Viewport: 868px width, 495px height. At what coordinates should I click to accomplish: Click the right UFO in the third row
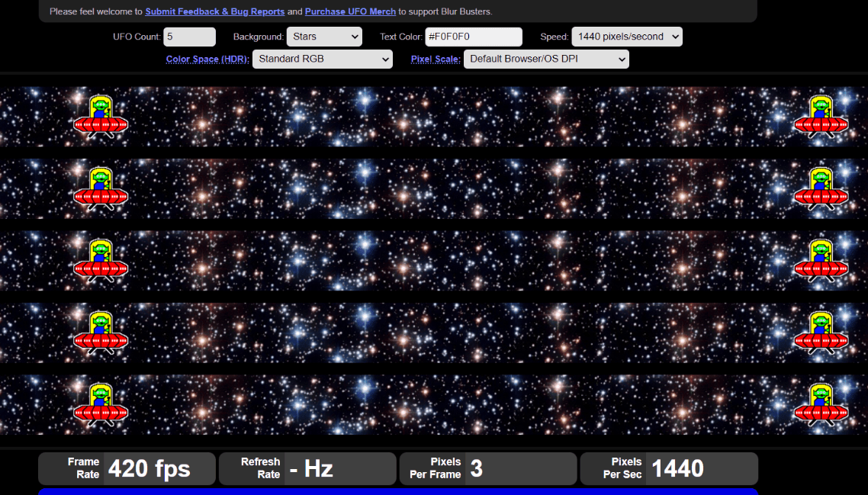(821, 260)
